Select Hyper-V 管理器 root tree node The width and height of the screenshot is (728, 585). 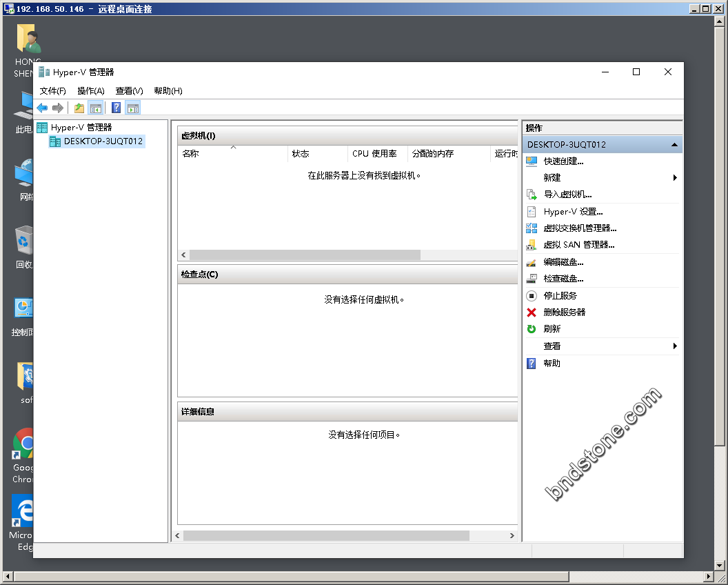[x=82, y=128]
